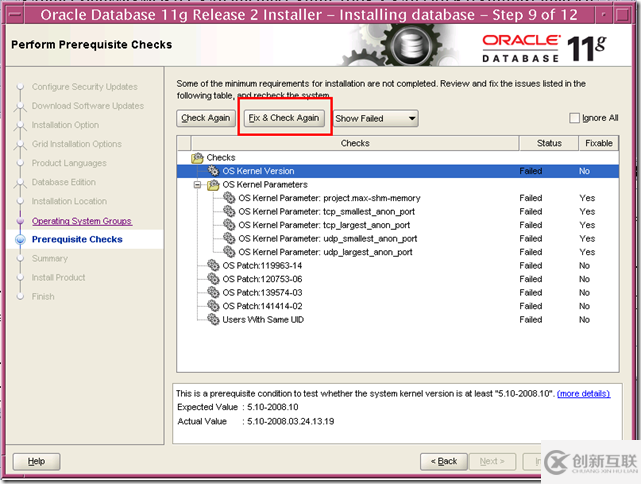Go to Operating System Groups step
The height and width of the screenshot is (484, 641).
[82, 221]
